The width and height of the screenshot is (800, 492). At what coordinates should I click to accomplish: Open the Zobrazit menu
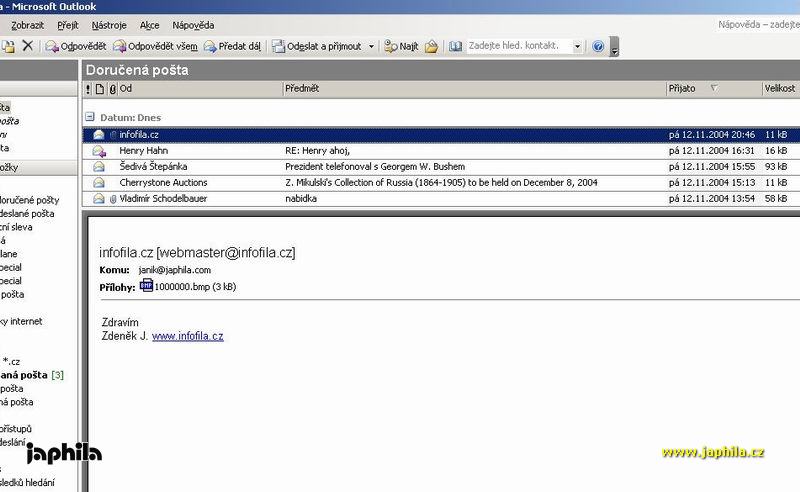28,25
